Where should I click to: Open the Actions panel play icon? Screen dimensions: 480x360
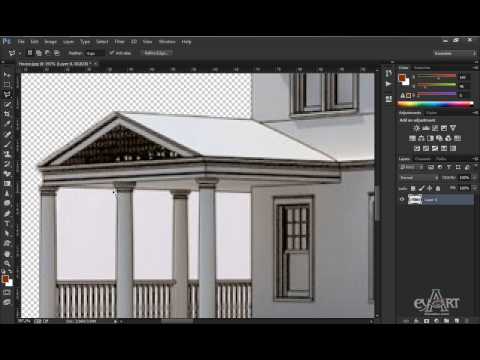pyautogui.click(x=388, y=84)
